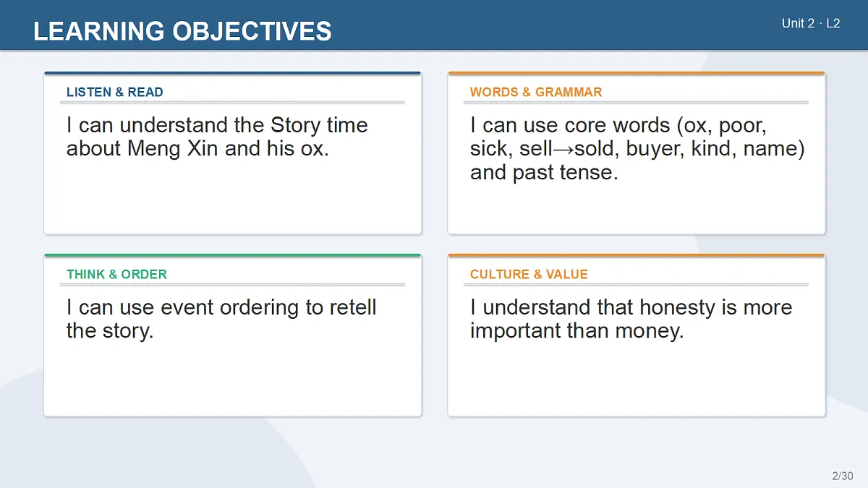Click empty area inside Words & Grammar card
This screenshot has width=868, height=488.
coord(637,210)
